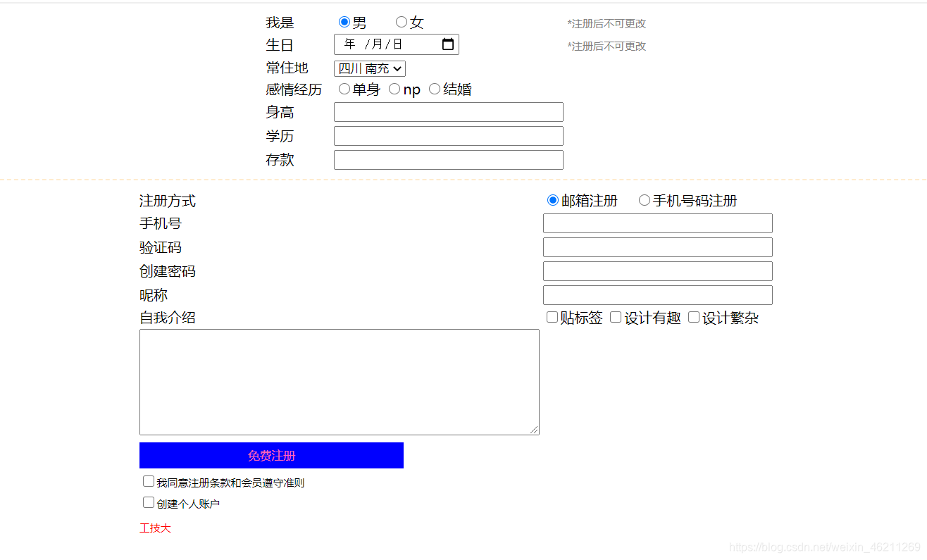The height and width of the screenshot is (560, 927).
Task: Tick the 贴标签 checkbox
Action: [x=552, y=317]
